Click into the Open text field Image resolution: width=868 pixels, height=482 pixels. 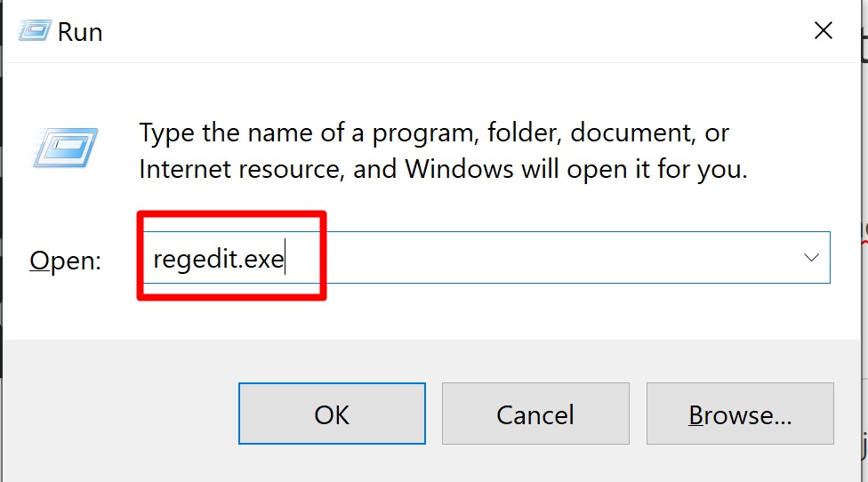534,258
